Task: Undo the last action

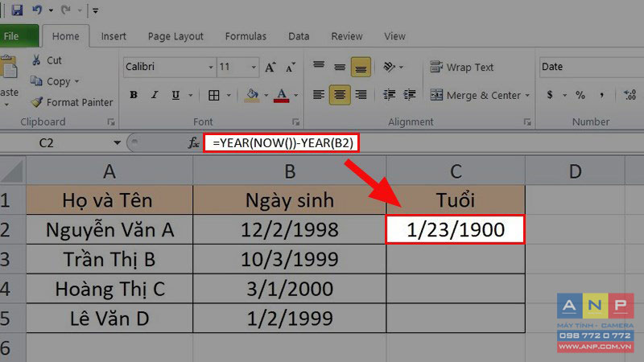Action: (x=37, y=10)
